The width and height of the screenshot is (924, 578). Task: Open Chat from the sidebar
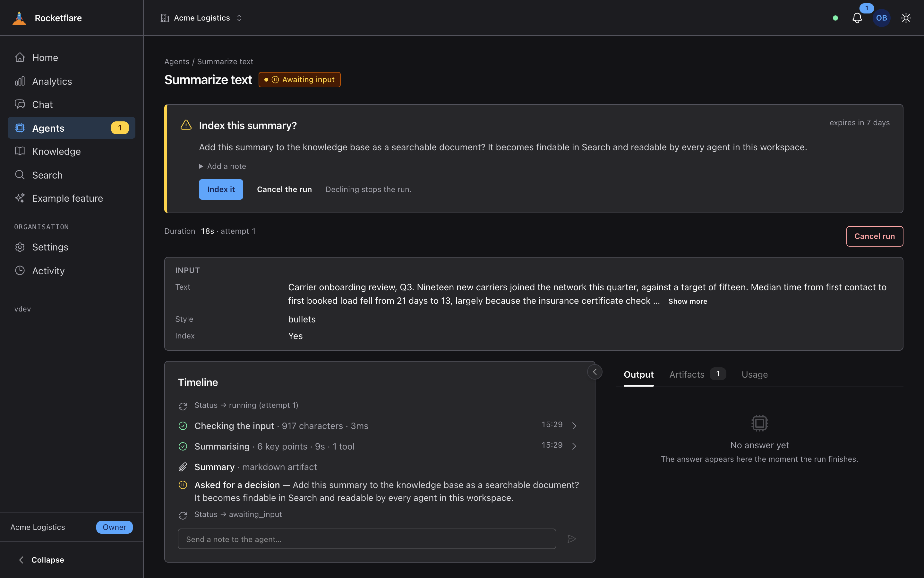click(72, 104)
